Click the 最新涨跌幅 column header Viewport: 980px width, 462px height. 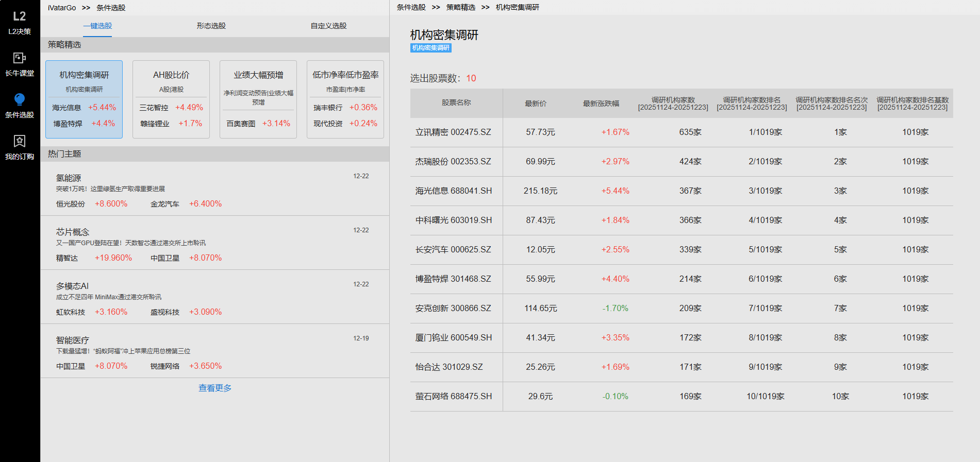pyautogui.click(x=601, y=104)
